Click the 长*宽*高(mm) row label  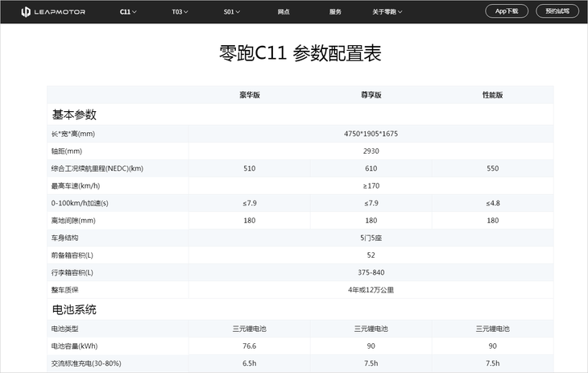(x=73, y=134)
